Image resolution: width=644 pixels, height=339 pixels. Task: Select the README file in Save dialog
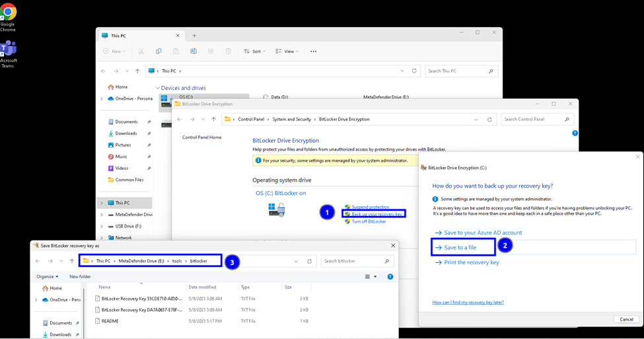click(x=110, y=321)
